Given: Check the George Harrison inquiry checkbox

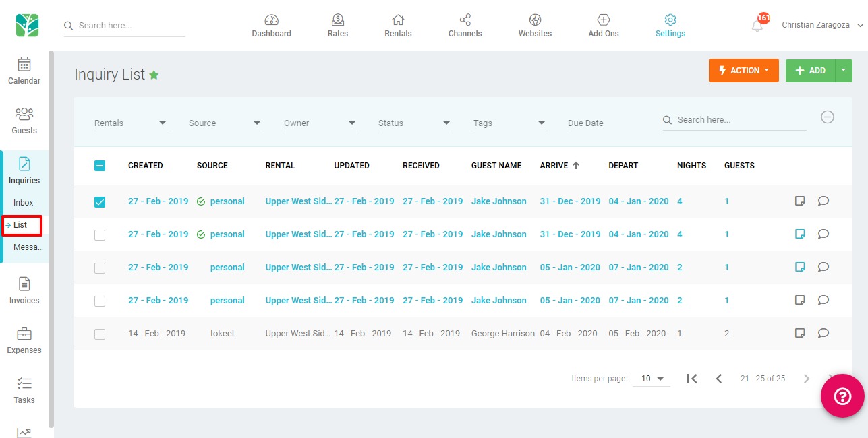Looking at the screenshot, I should [100, 334].
